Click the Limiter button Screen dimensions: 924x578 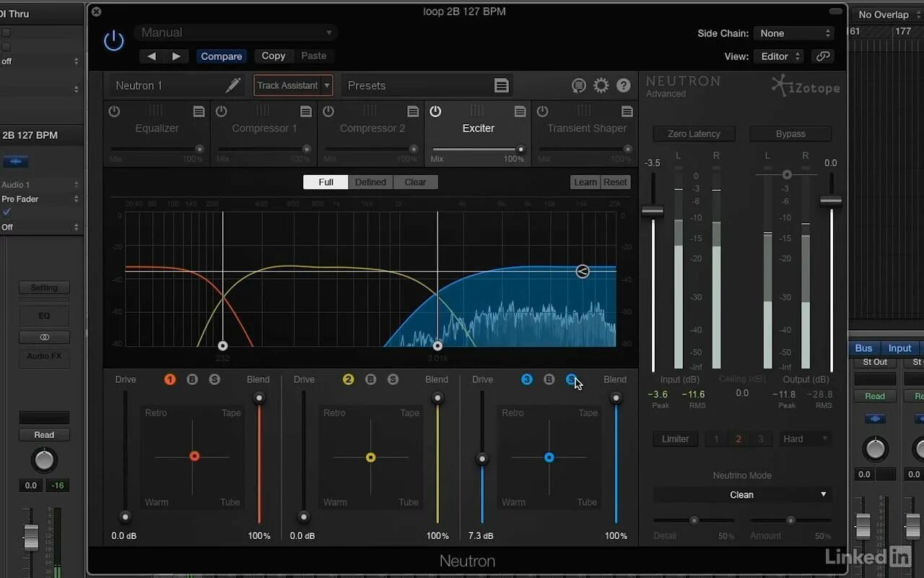(676, 439)
